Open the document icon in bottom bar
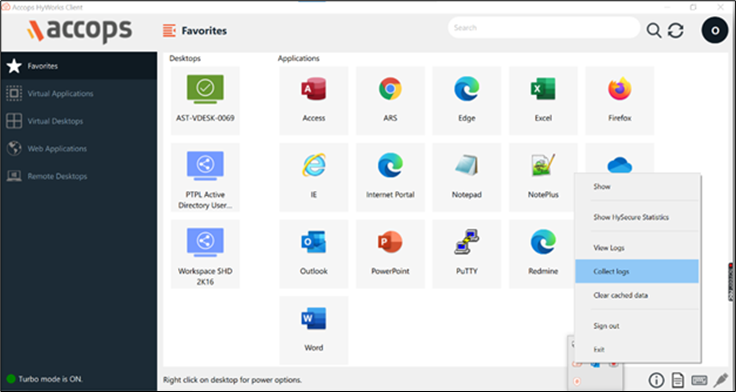This screenshot has height=392, width=736. (678, 380)
